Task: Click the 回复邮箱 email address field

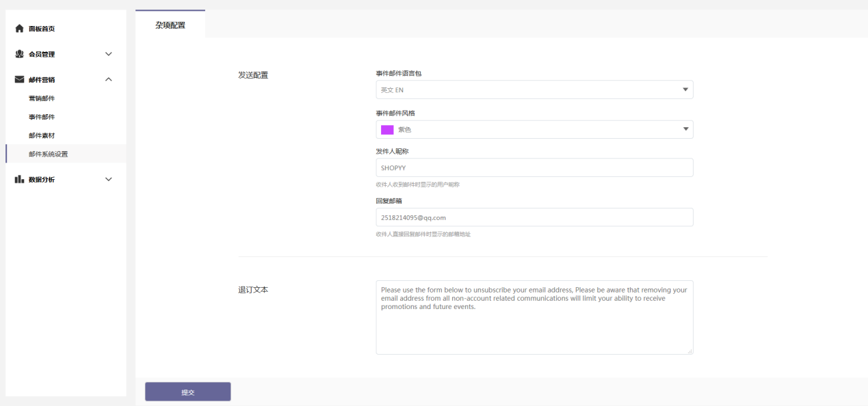Action: 534,217
